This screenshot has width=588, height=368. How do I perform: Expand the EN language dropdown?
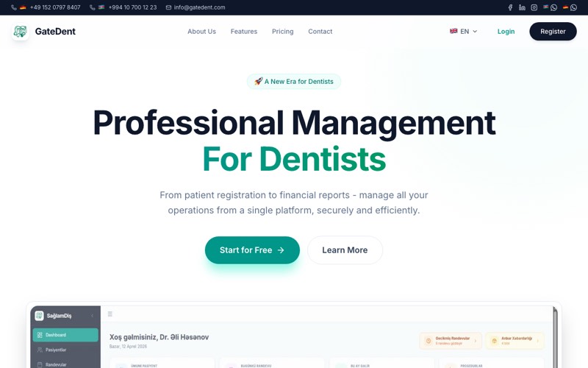coord(464,32)
